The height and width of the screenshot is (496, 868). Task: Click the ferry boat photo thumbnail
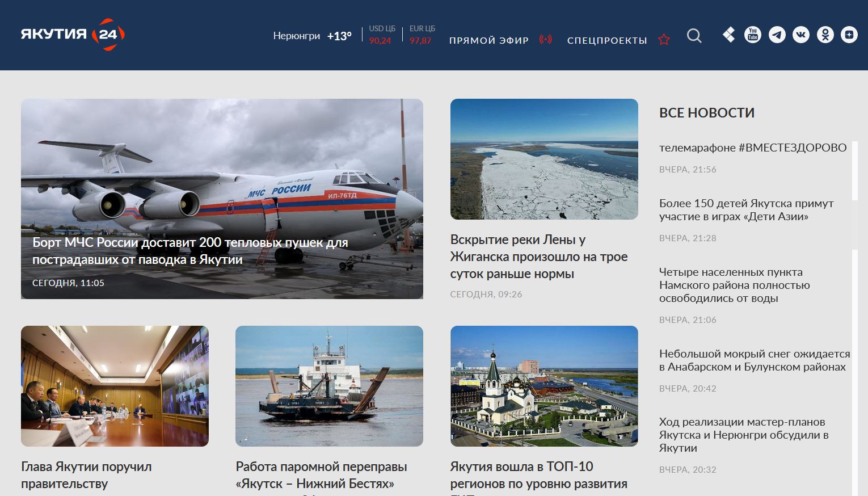[x=329, y=386]
